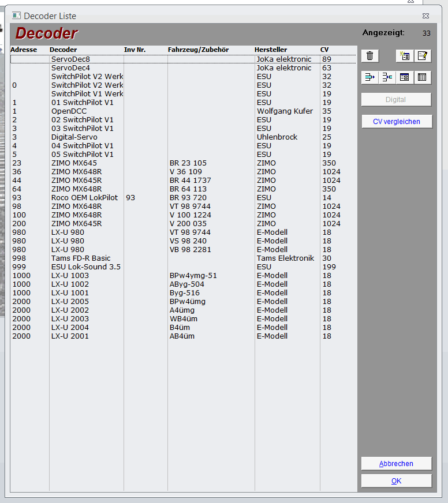448x503 pixels.
Task: Click the Hersteller column header
Action: point(271,50)
